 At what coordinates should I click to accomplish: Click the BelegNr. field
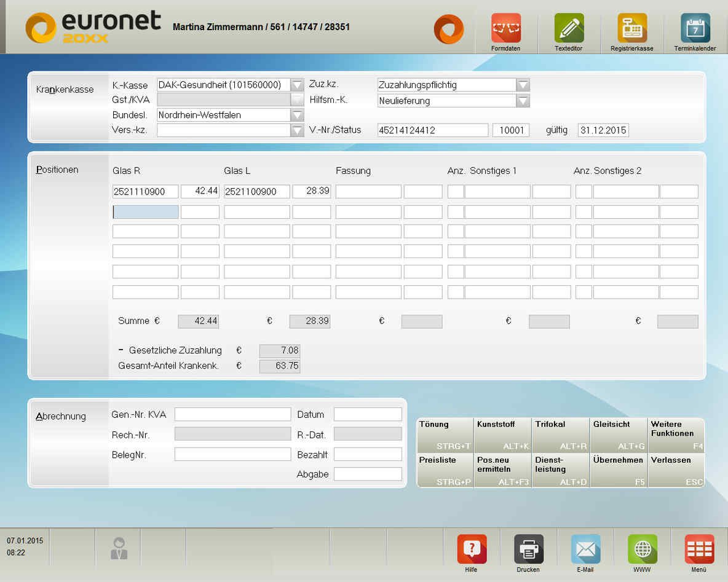pyautogui.click(x=232, y=454)
